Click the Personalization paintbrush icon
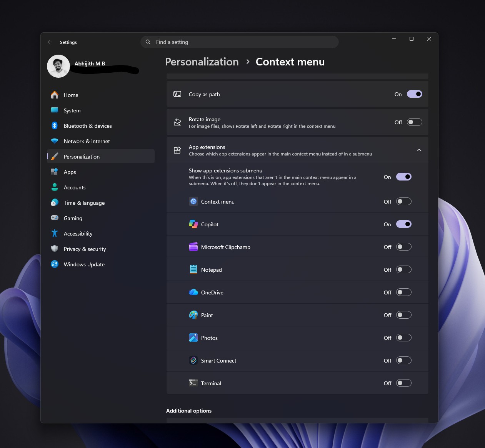The width and height of the screenshot is (485, 448). (55, 156)
